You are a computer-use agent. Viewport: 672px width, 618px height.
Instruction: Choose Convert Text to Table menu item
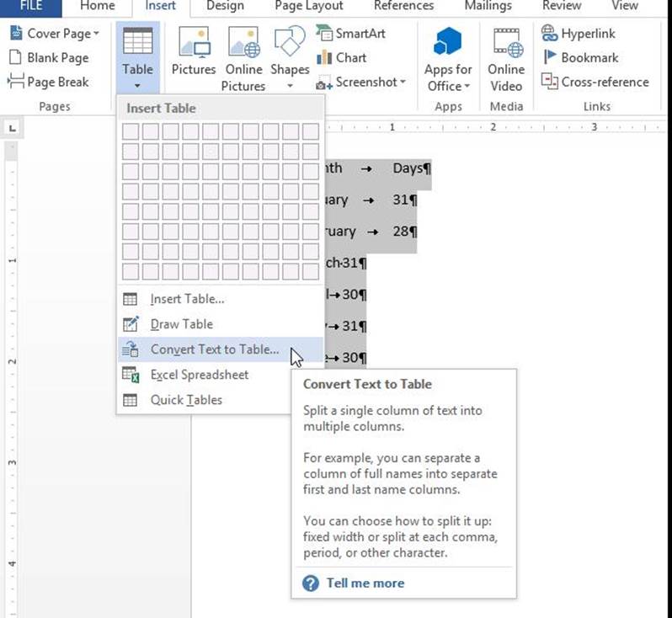(x=214, y=349)
